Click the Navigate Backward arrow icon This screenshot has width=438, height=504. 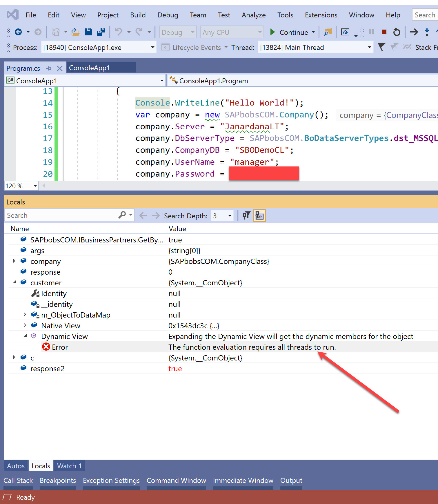(x=18, y=32)
